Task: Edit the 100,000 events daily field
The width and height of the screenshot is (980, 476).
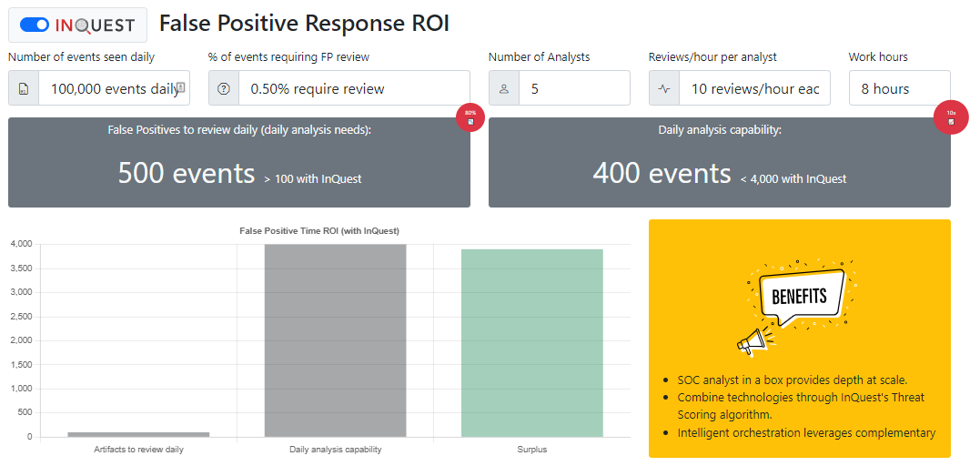Action: coord(115,88)
